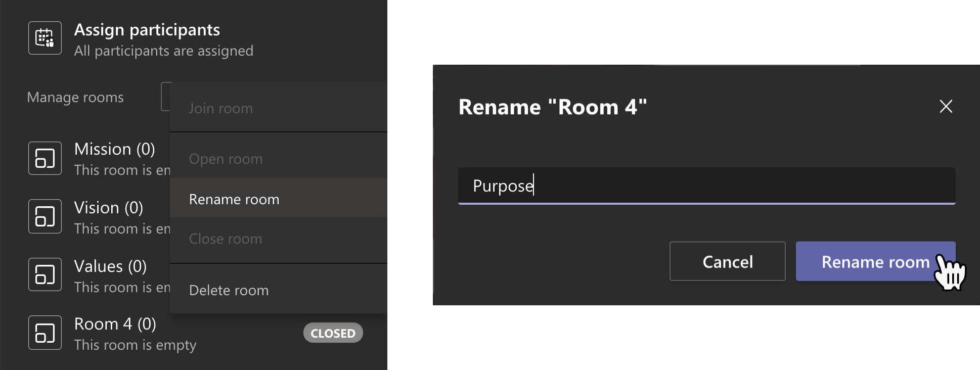The image size is (980, 370).
Task: Select Open room in the menu
Action: click(226, 158)
